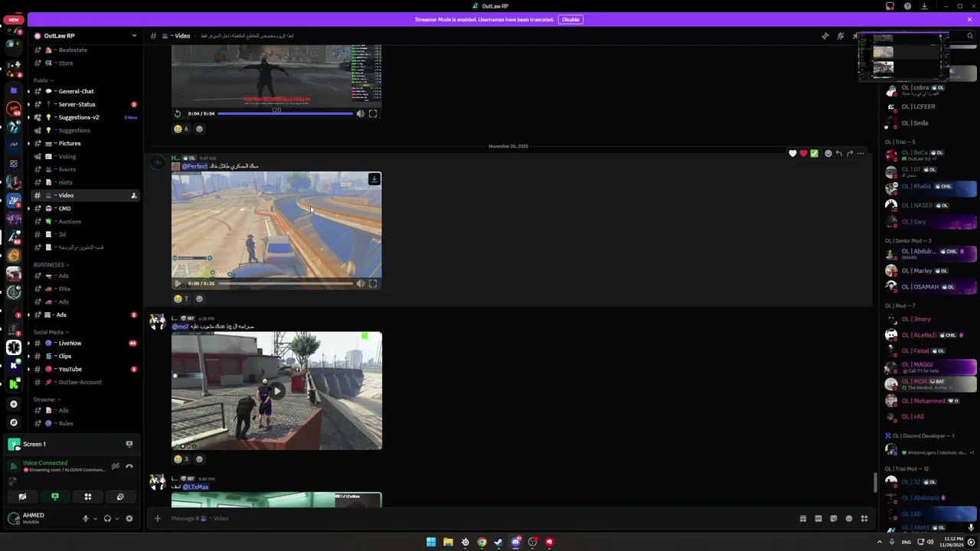This screenshot has width=980, height=551.
Task: Click the green download update icon
Action: point(924,6)
